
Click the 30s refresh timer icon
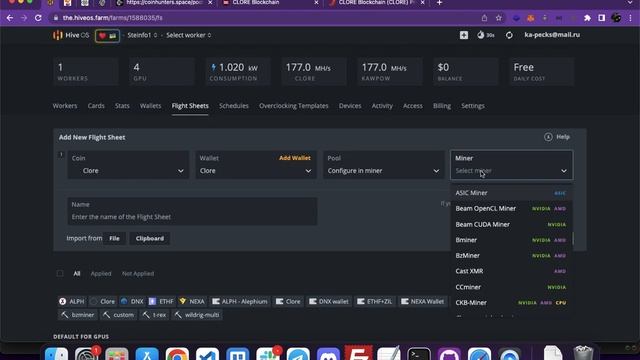pos(485,35)
